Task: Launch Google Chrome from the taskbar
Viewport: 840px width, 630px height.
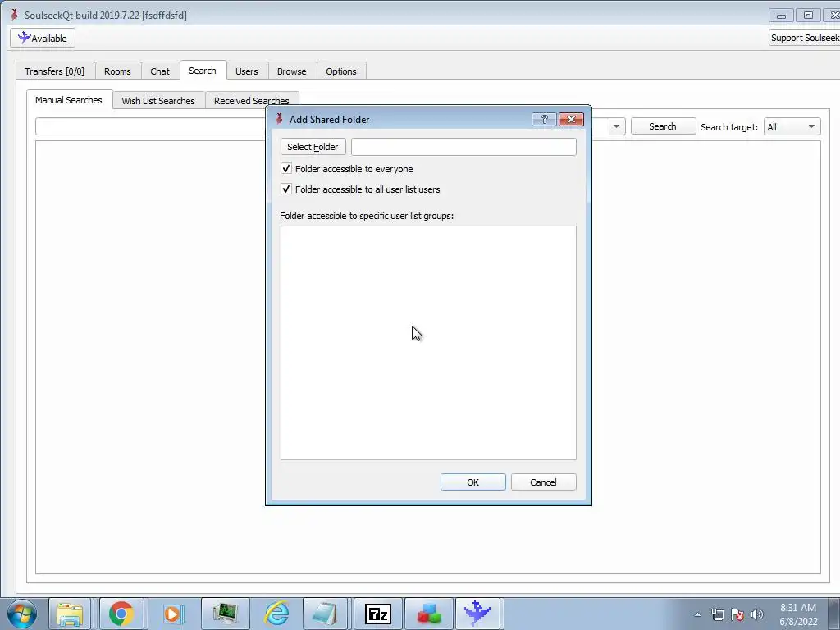Action: pos(121,614)
